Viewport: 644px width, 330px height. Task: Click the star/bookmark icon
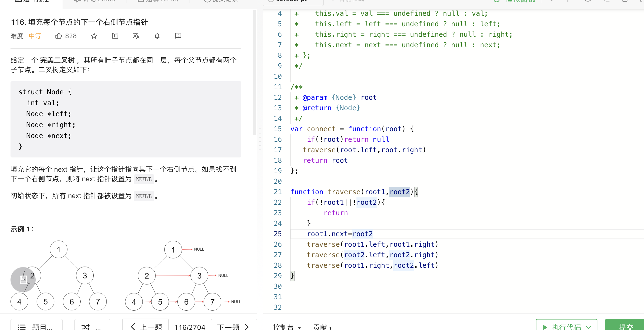[x=94, y=36]
